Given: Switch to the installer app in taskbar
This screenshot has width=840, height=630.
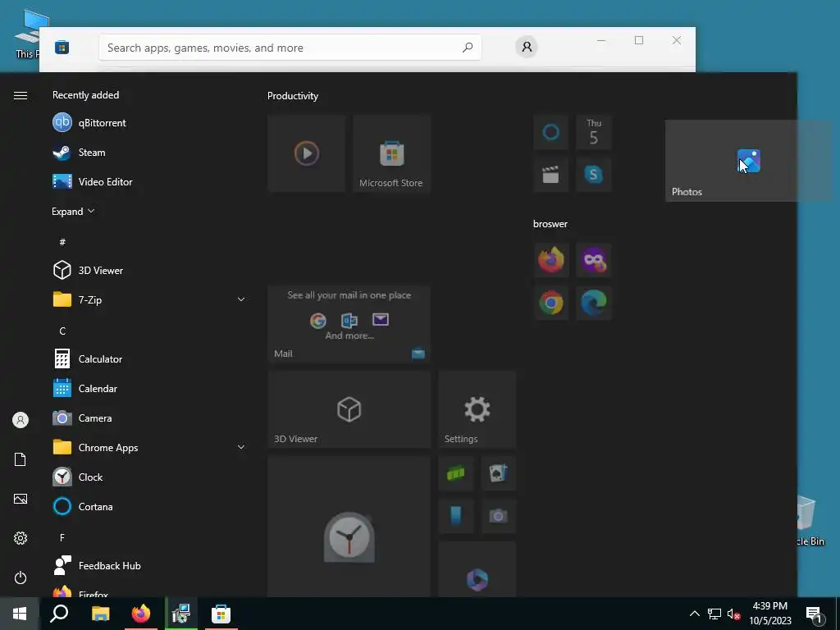Looking at the screenshot, I should pyautogui.click(x=181, y=614).
